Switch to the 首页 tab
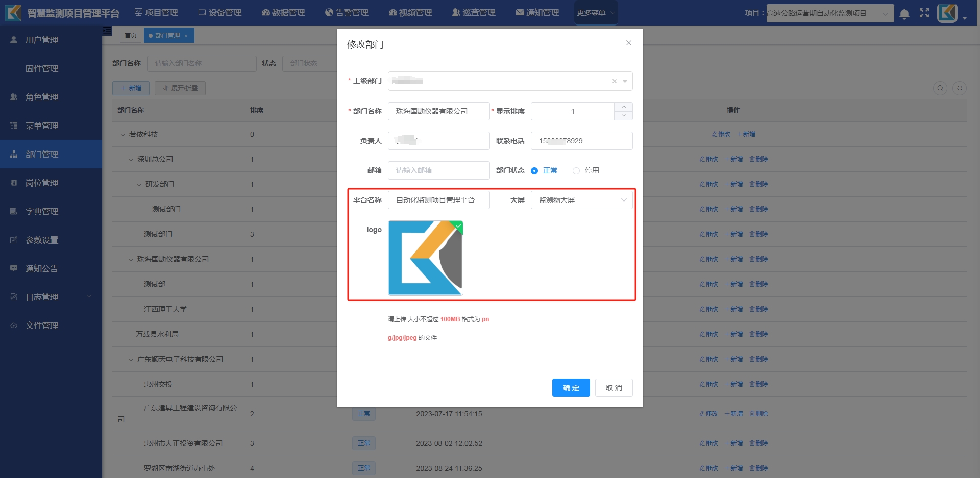Screen dimensions: 980x478 click(x=131, y=35)
